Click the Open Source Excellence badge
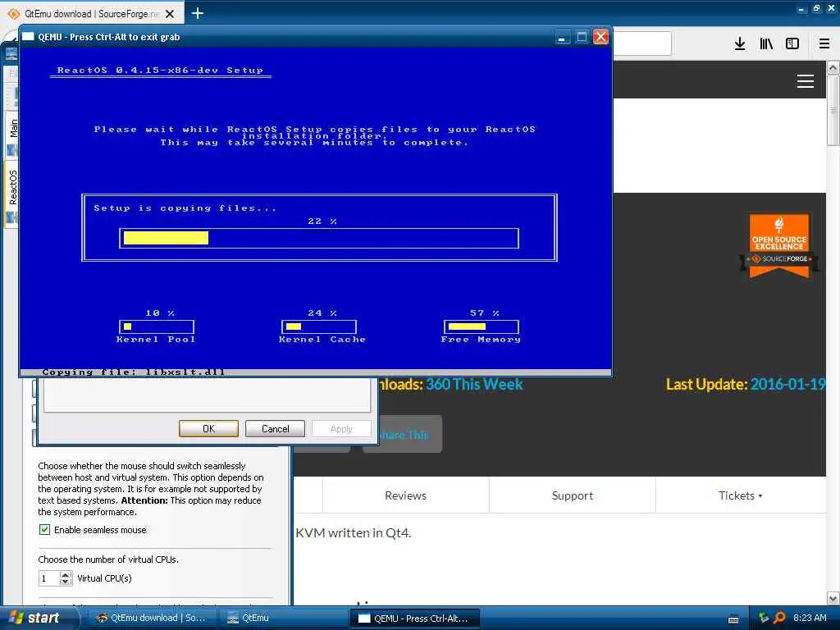840x630 pixels. tap(779, 245)
